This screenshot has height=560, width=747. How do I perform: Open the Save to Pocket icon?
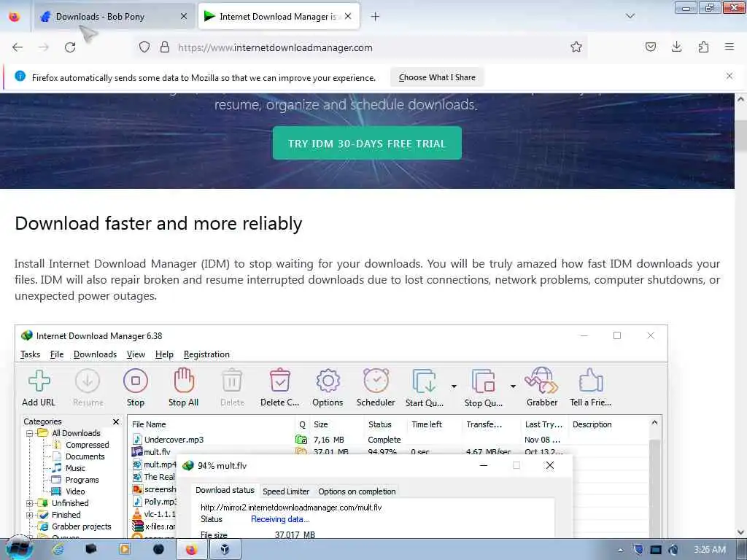pos(650,47)
